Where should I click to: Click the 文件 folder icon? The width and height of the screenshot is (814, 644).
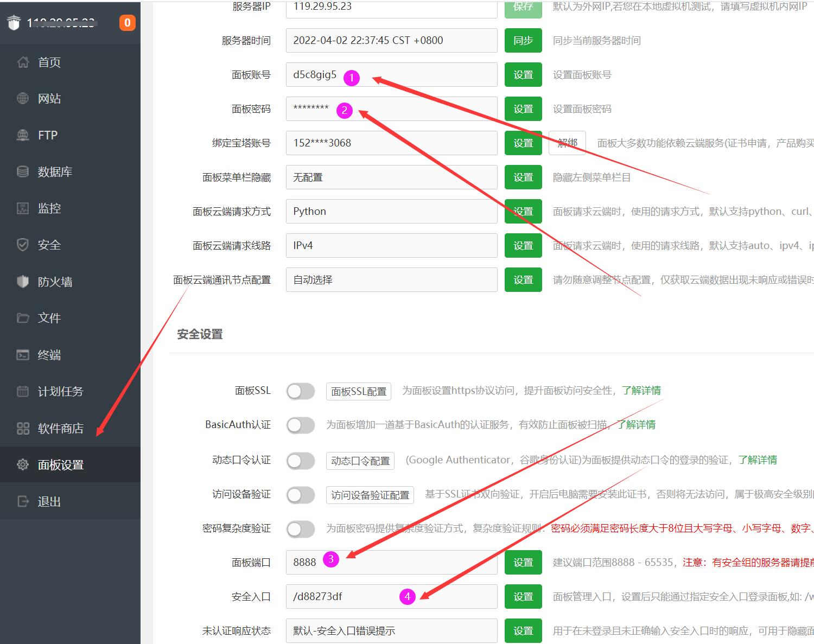(23, 318)
